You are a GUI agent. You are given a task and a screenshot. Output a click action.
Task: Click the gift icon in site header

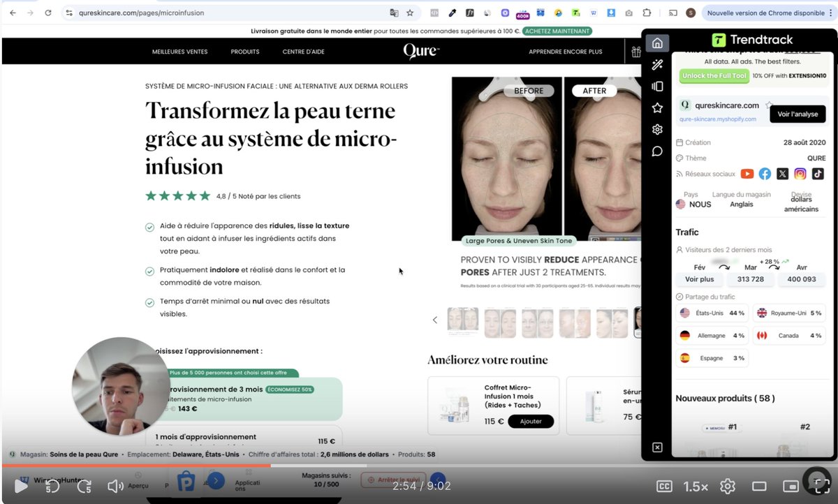pyautogui.click(x=635, y=52)
